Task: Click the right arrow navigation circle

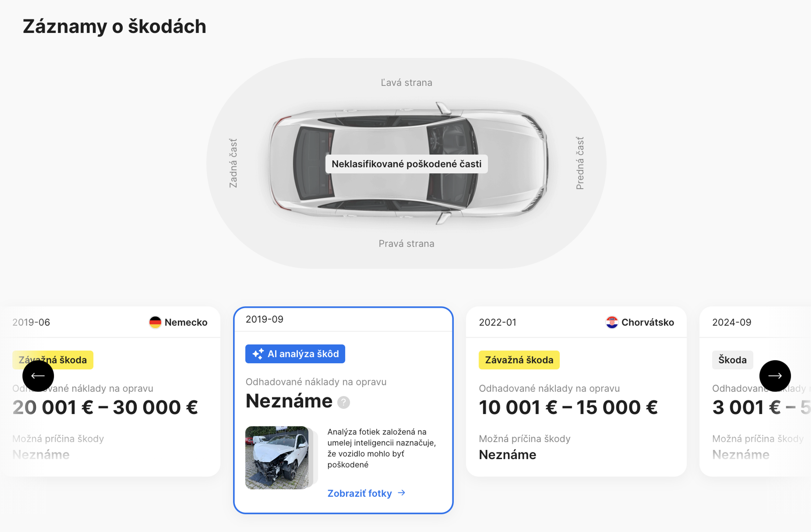Action: (x=775, y=376)
